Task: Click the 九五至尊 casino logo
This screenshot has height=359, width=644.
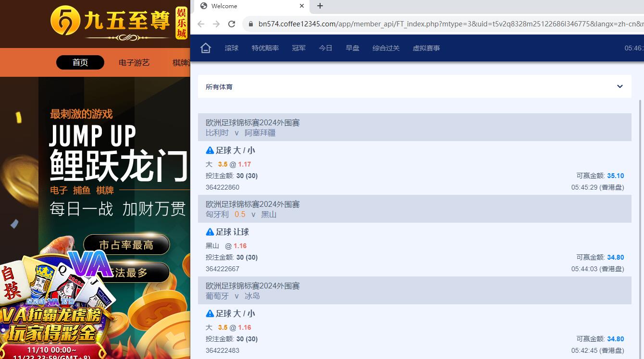Action: 118,23
